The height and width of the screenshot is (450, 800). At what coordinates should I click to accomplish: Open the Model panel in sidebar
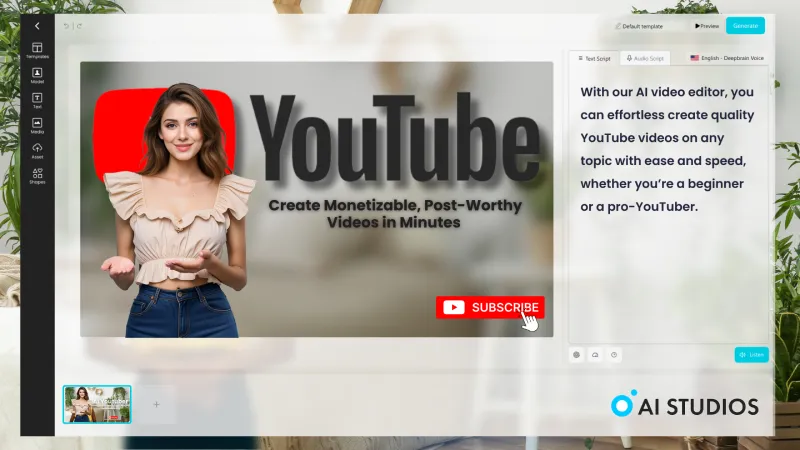pos(37,76)
